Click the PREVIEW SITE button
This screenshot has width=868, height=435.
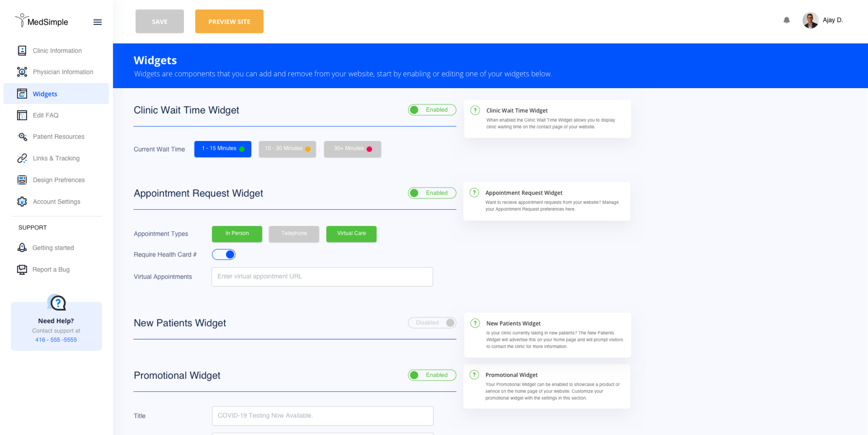(229, 22)
